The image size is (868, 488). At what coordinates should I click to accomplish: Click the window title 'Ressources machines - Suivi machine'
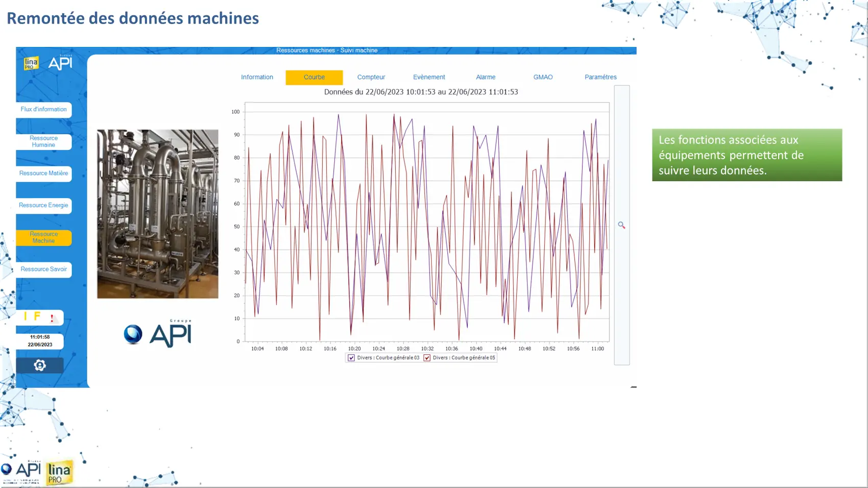pos(327,50)
